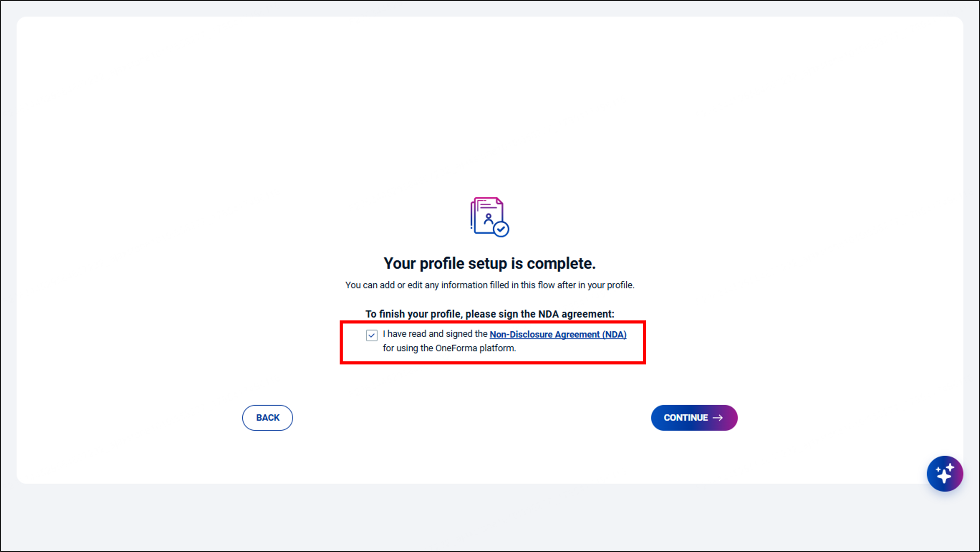Click the arrow on the Continue button

[x=718, y=418]
